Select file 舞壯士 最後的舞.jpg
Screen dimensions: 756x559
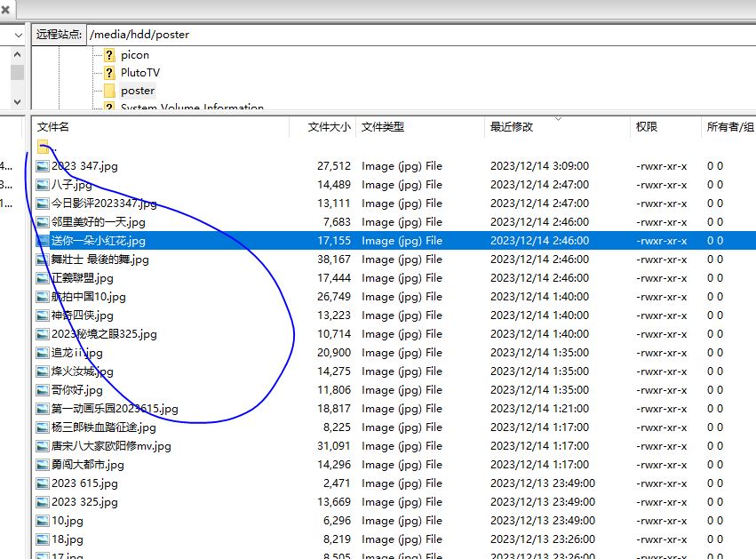100,260
